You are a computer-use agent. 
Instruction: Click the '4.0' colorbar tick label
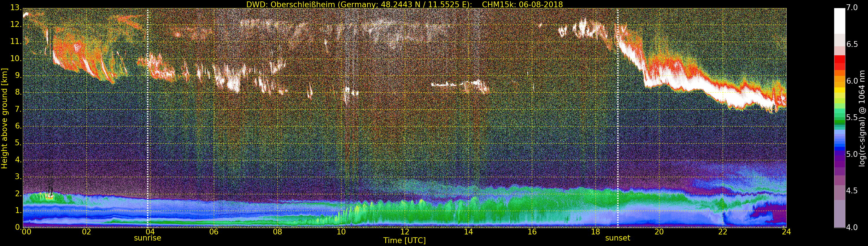pos(852,227)
